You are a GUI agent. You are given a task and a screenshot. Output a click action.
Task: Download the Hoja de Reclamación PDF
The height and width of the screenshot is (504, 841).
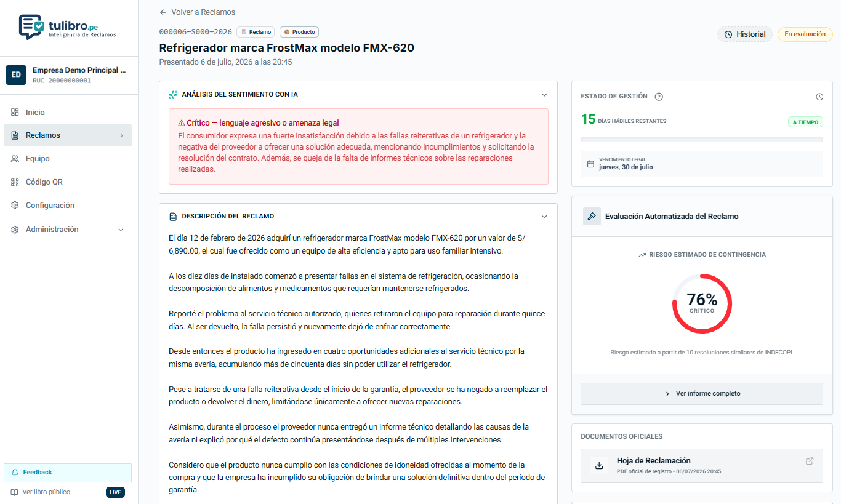(x=598, y=466)
